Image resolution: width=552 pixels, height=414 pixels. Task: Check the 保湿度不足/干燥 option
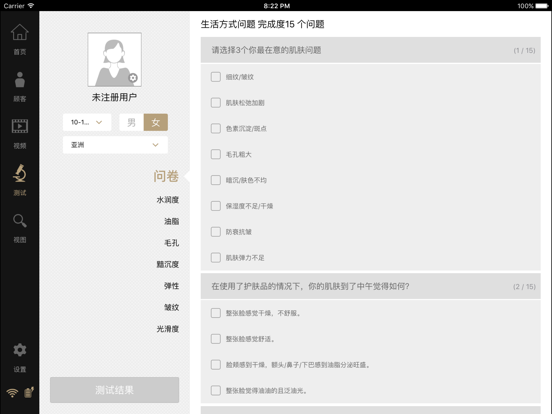[216, 206]
